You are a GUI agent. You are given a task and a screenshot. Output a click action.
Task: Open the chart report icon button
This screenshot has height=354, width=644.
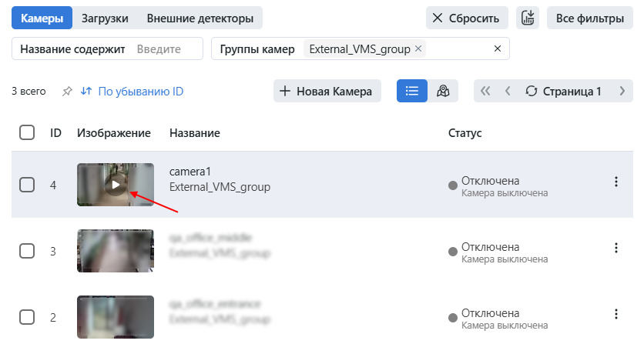pos(528,18)
